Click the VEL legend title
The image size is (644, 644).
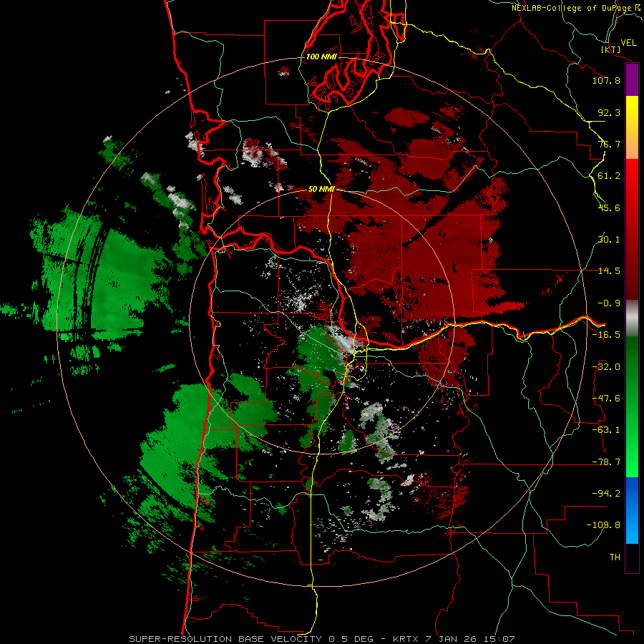(x=628, y=42)
